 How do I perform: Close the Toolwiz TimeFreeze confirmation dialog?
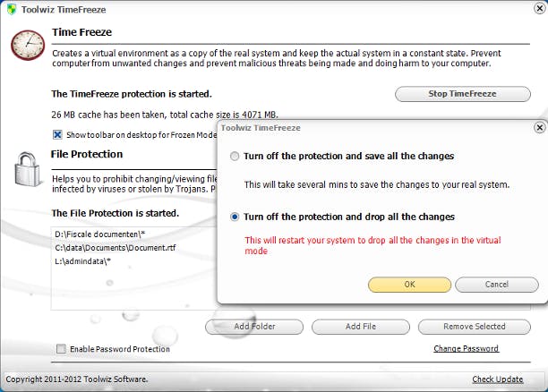tap(539, 128)
